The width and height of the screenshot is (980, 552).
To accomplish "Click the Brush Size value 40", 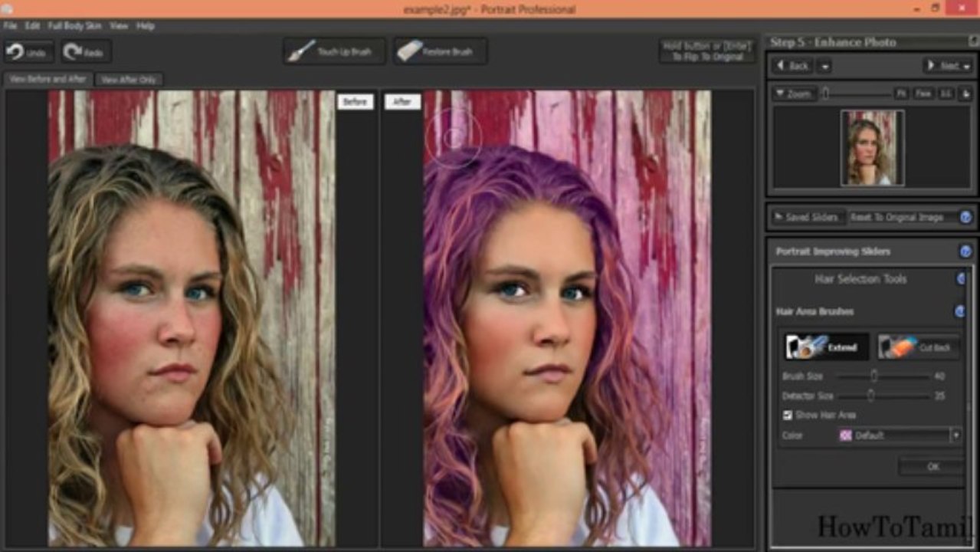I will point(939,376).
